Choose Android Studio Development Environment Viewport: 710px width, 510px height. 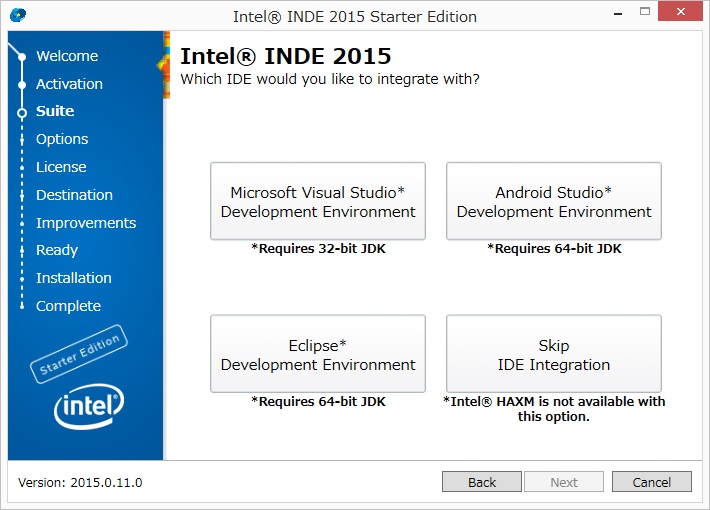tap(554, 201)
